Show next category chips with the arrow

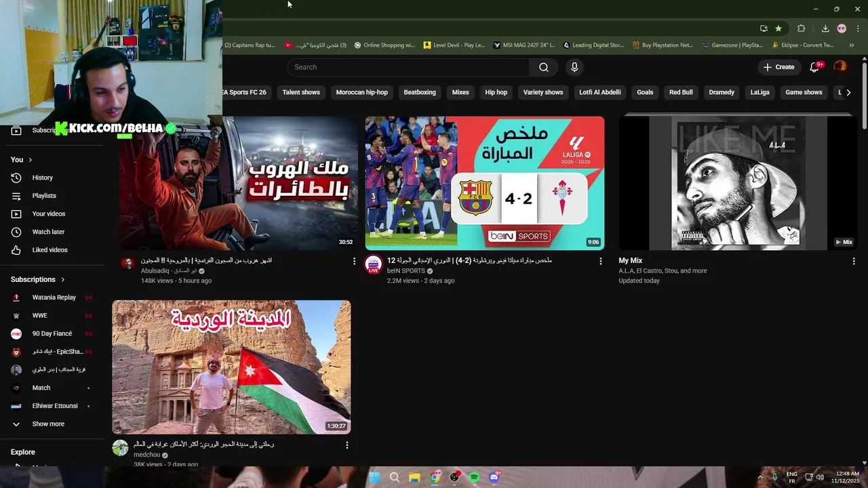coord(848,92)
